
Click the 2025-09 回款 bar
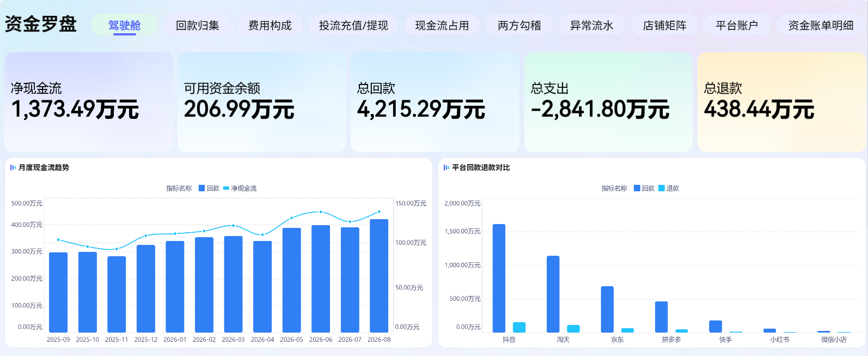(x=58, y=292)
